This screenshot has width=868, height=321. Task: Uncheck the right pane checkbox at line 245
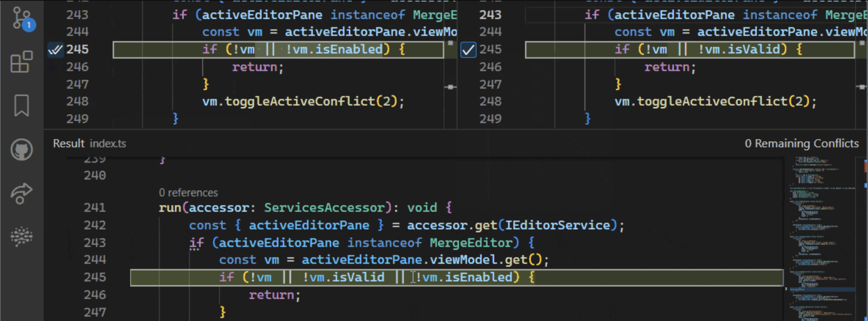(x=468, y=50)
